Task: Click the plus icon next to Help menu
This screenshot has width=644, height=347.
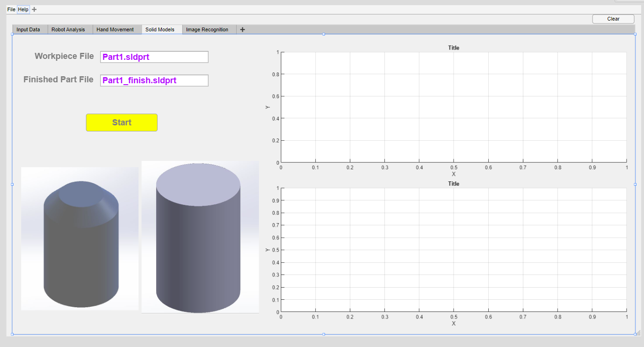Action: coord(33,9)
